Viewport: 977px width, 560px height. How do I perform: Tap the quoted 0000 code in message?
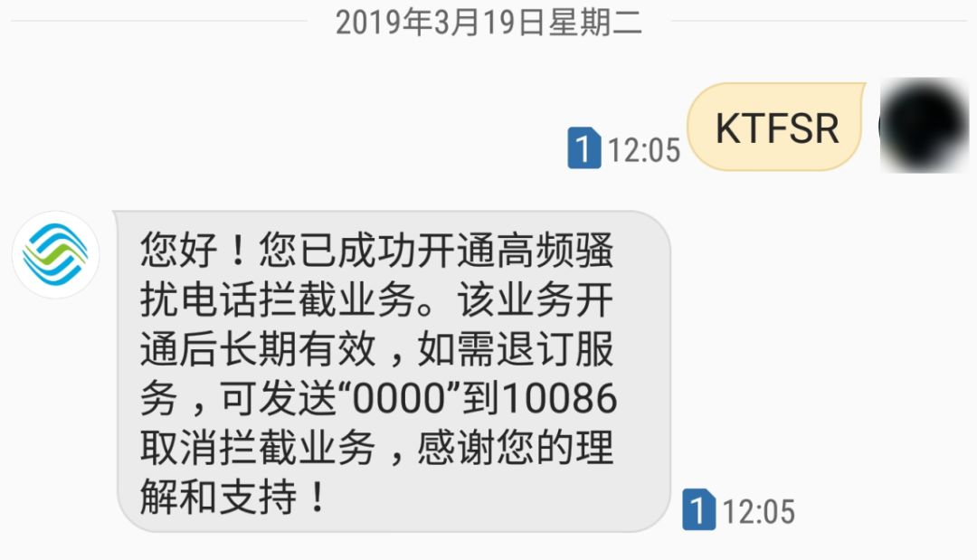coord(400,399)
